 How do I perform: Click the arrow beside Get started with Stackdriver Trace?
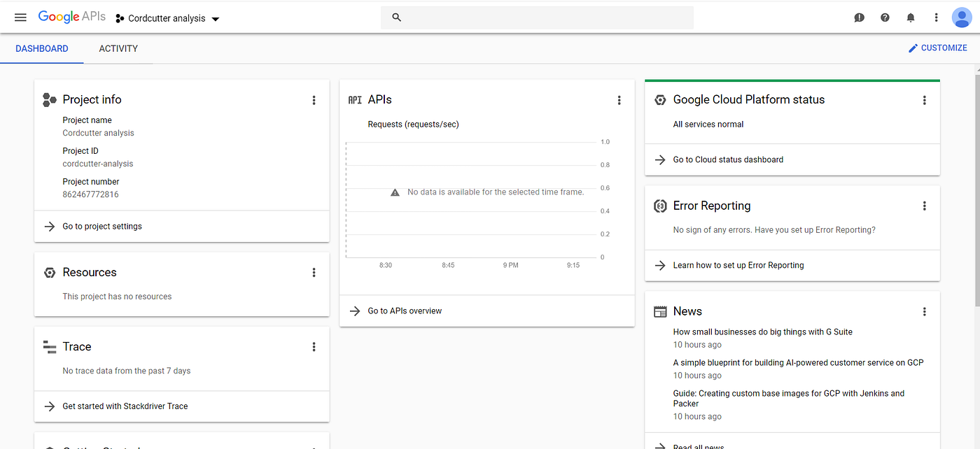(x=50, y=406)
